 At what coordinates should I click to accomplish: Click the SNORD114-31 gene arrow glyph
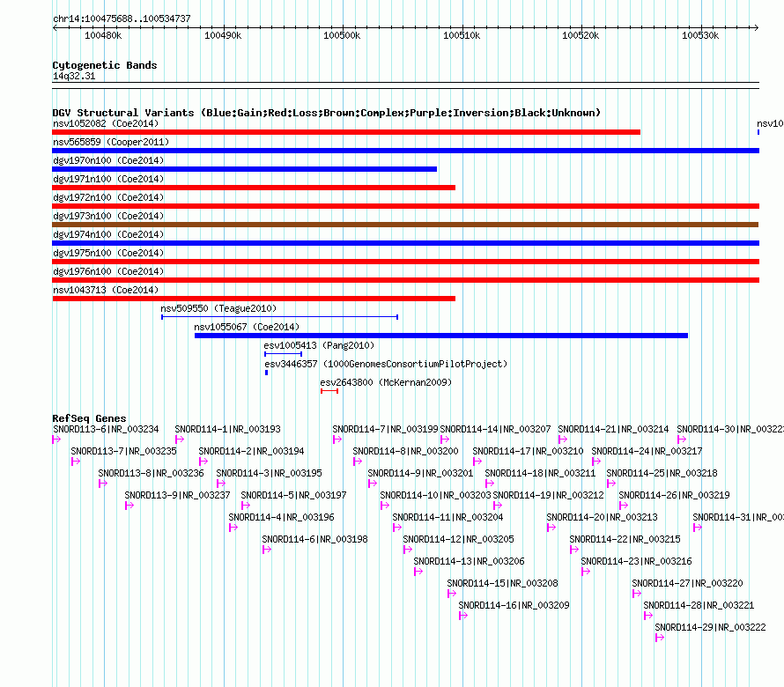(x=698, y=528)
